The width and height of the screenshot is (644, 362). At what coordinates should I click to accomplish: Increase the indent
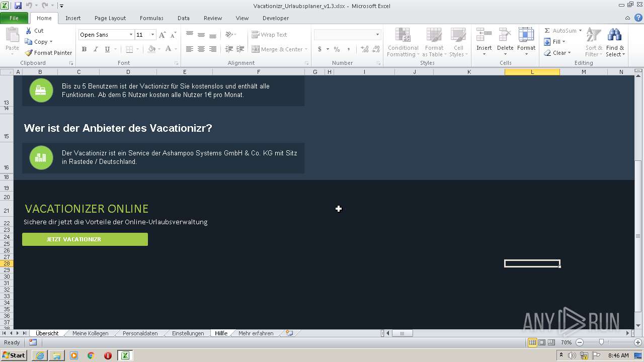(x=240, y=49)
